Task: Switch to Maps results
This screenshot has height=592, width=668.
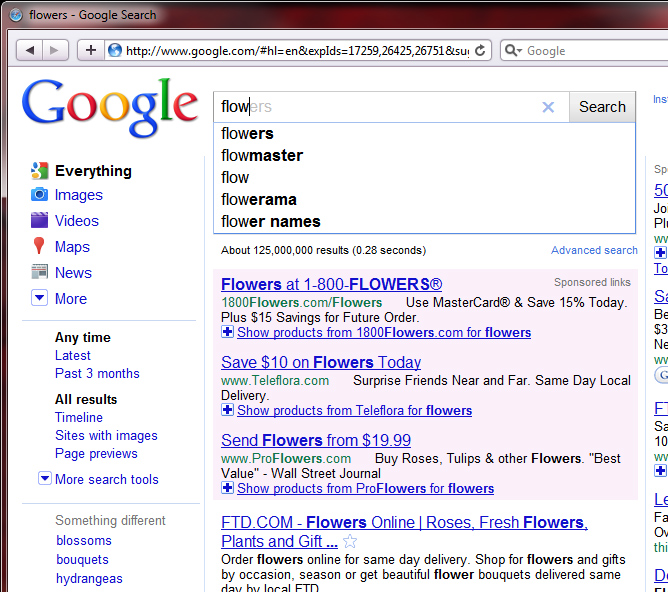Action: pos(72,247)
